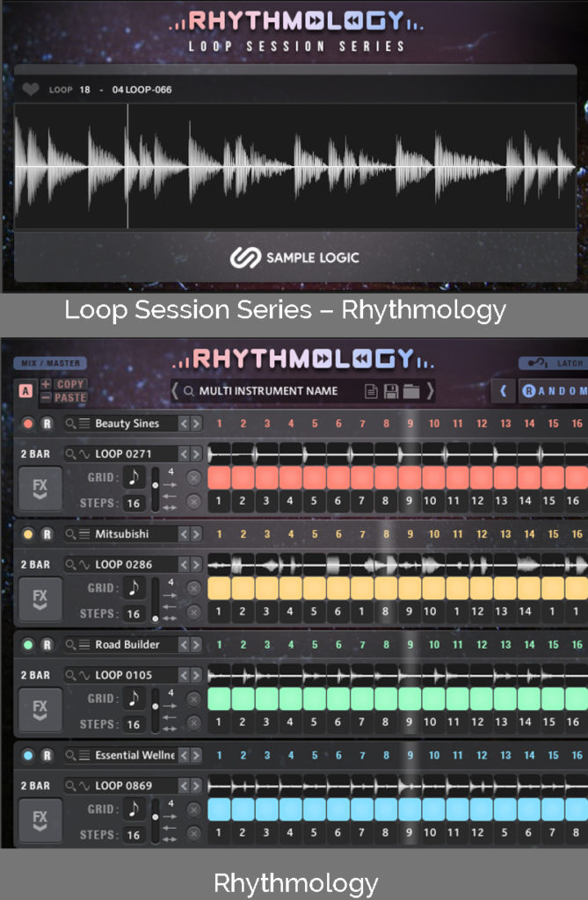Expand FX panel for LOOP 0286
Image resolution: width=588 pixels, height=900 pixels.
pos(40,599)
